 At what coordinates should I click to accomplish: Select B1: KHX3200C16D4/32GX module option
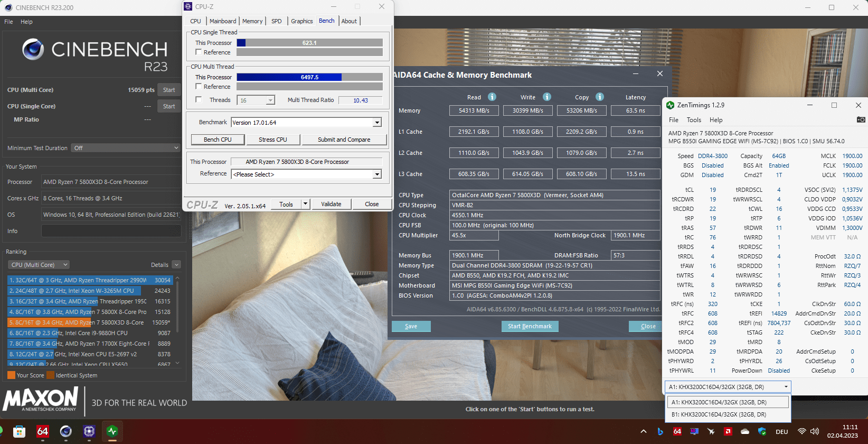pyautogui.click(x=729, y=414)
